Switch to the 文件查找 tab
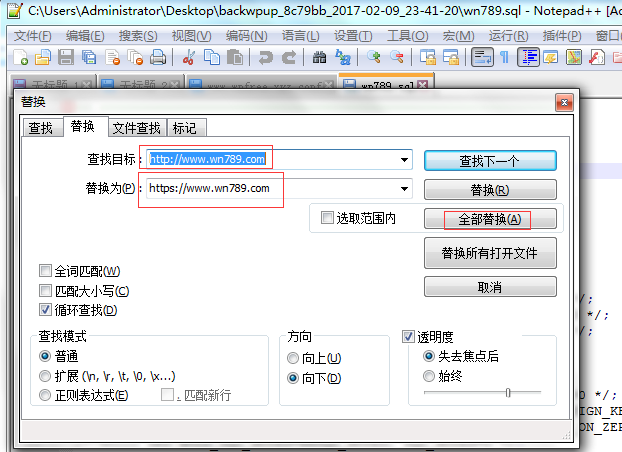The width and height of the screenshot is (622, 452). 136,128
